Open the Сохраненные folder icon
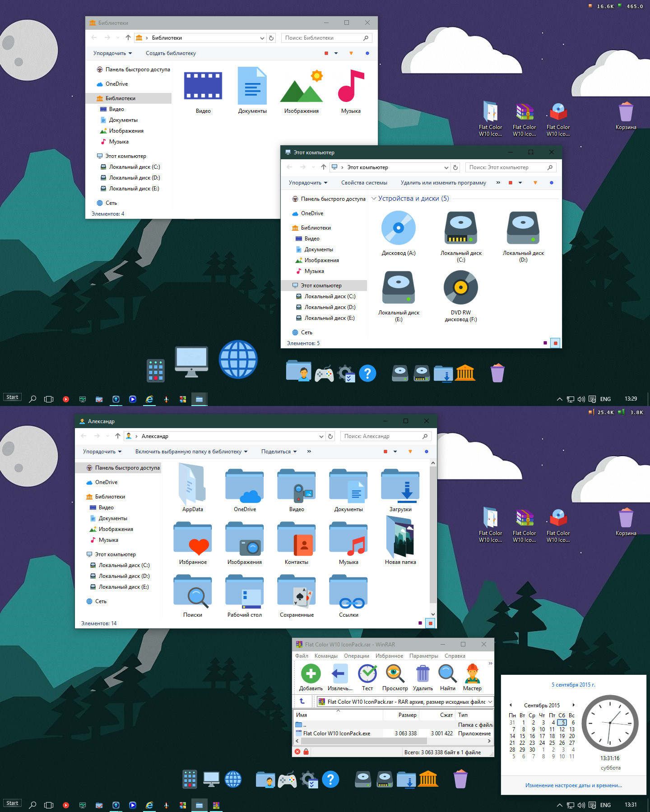This screenshot has width=650, height=812. pos(297,591)
